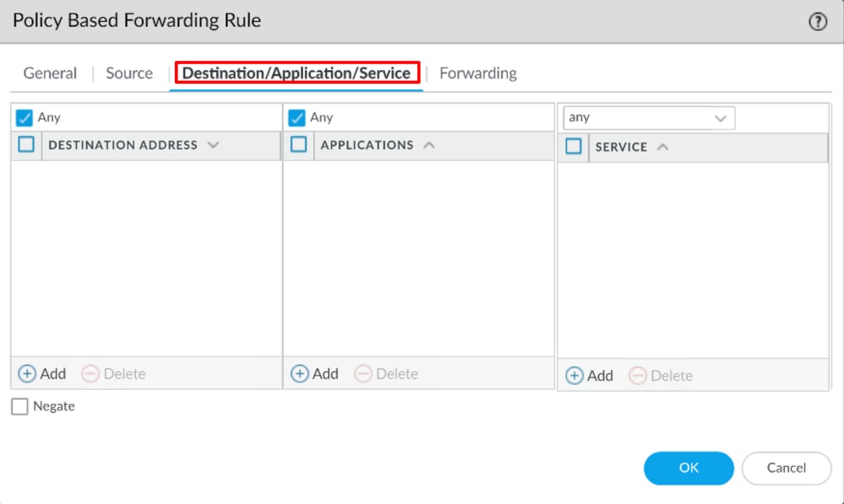Open the help question mark icon
Viewport: 844px width, 504px height.
[818, 21]
